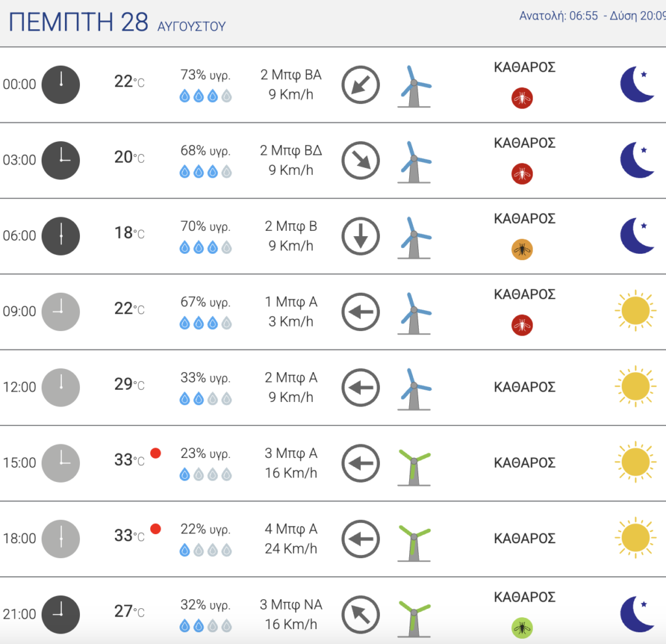666x644 pixels.
Task: Click the orange mosquito icon at 06:00
Action: pos(522,249)
